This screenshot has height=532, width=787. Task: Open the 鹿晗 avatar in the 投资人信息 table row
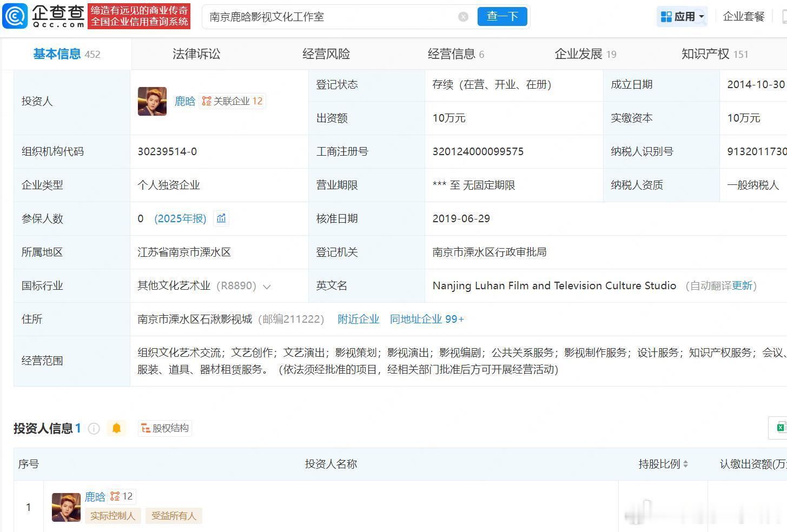coord(66,507)
